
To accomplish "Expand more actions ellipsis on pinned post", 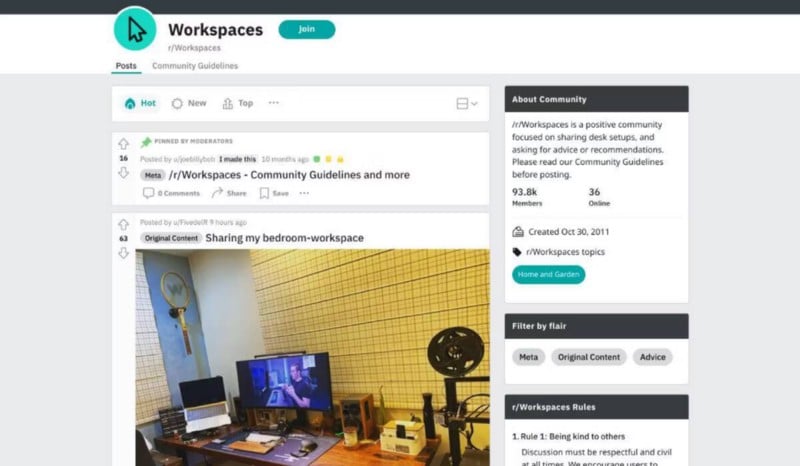I will 304,193.
